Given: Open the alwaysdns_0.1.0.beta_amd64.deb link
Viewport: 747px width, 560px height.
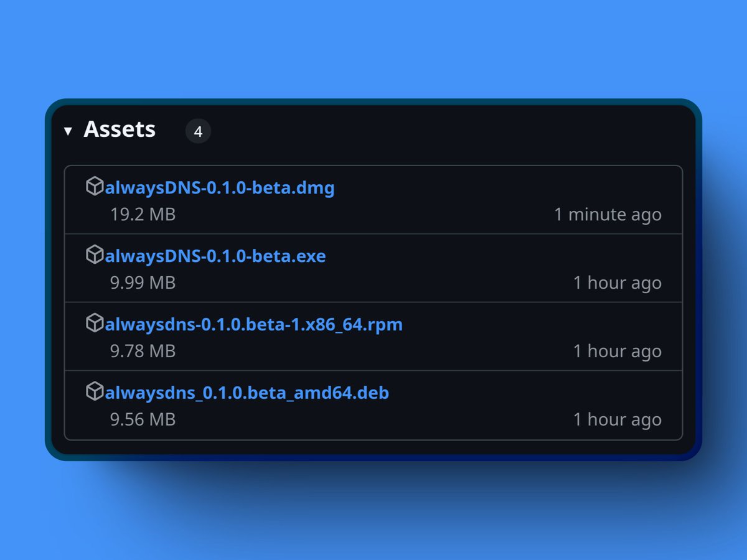Looking at the screenshot, I should [x=247, y=393].
